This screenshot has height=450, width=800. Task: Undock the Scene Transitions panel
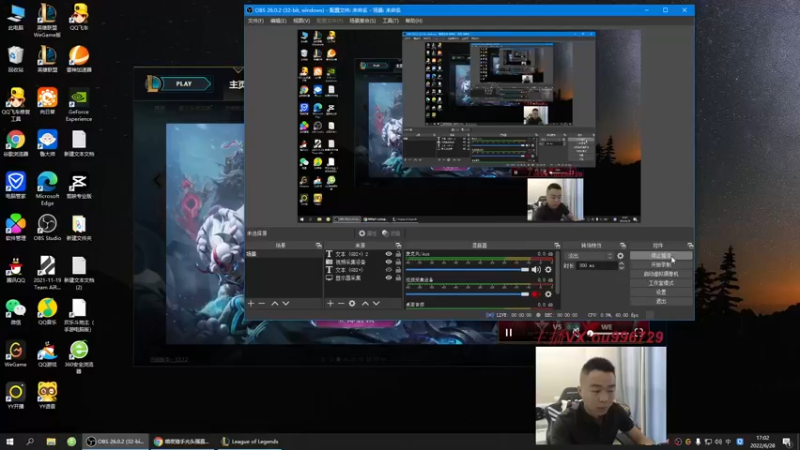(622, 245)
